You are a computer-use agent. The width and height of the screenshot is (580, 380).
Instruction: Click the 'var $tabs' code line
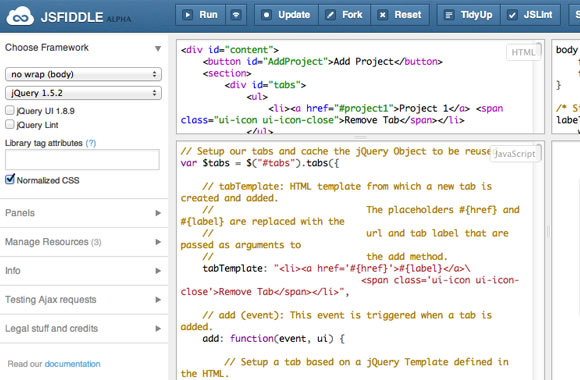pyautogui.click(x=259, y=163)
